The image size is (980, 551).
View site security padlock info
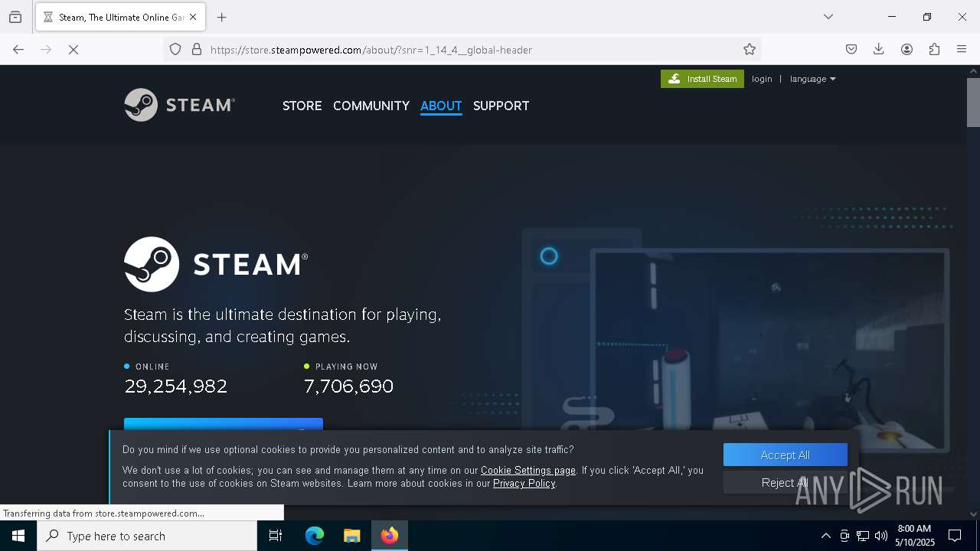[x=197, y=49]
